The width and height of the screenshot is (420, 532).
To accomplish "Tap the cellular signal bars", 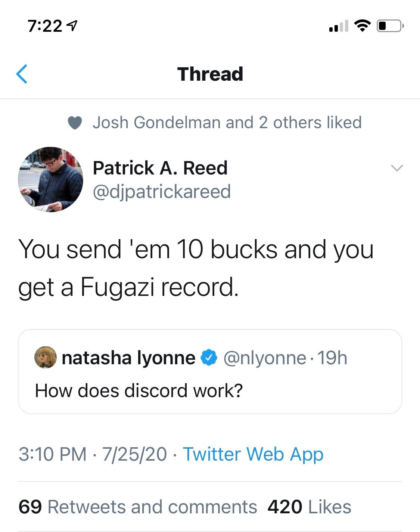I will tap(339, 26).
